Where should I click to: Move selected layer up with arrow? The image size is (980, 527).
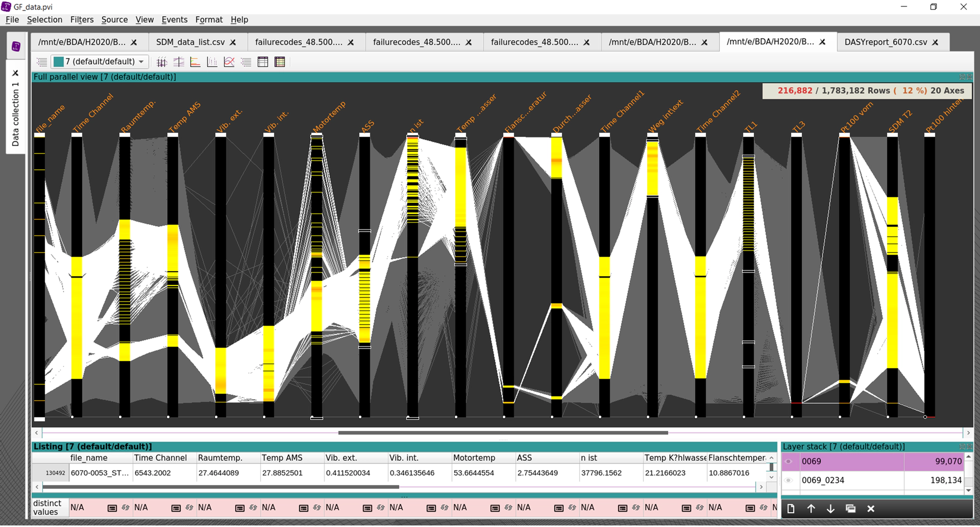[811, 509]
